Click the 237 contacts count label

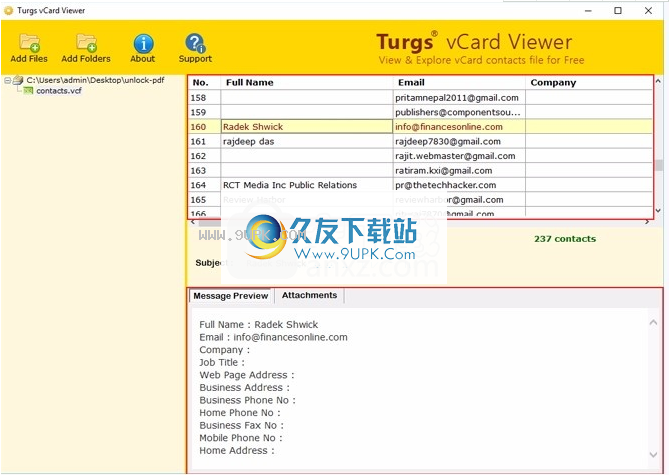pyautogui.click(x=564, y=239)
